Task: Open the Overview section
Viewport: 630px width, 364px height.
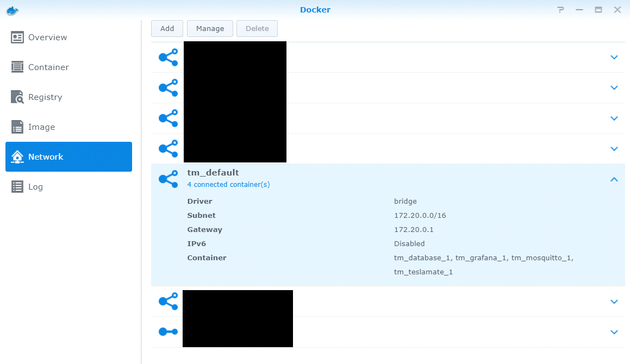Action: click(x=68, y=37)
